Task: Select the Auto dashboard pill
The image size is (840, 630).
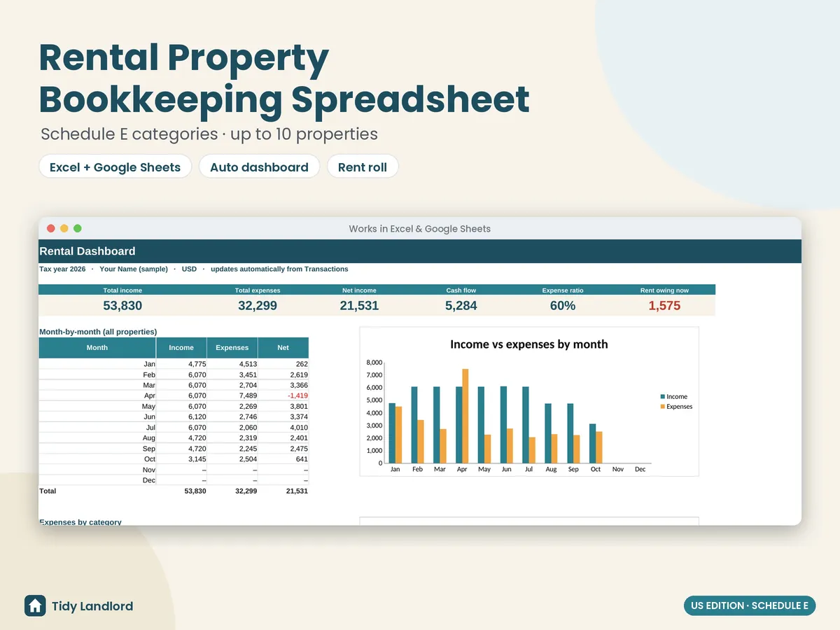Action: [x=259, y=167]
